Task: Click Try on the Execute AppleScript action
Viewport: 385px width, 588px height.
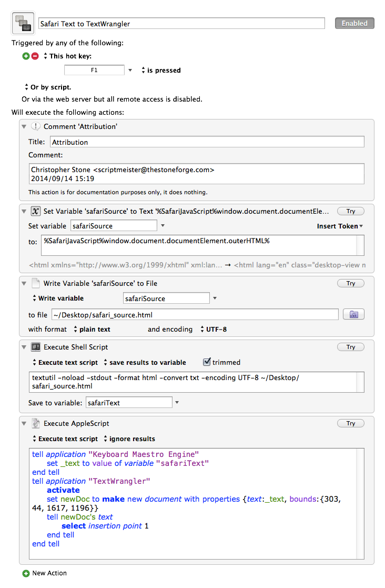Action: tap(350, 423)
